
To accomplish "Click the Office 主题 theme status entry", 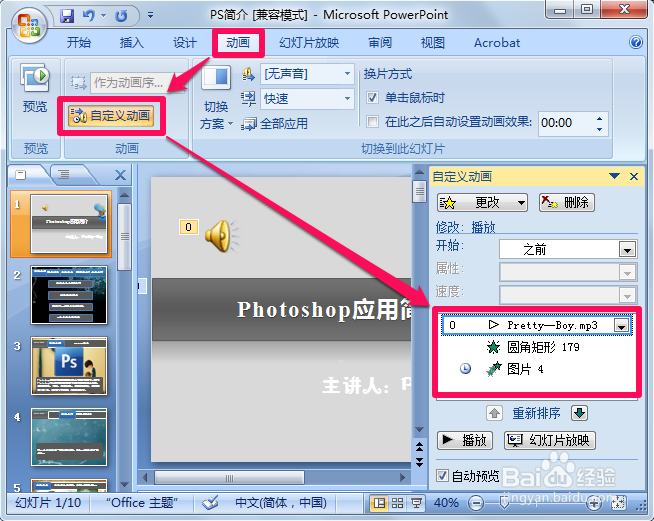I will tap(142, 503).
